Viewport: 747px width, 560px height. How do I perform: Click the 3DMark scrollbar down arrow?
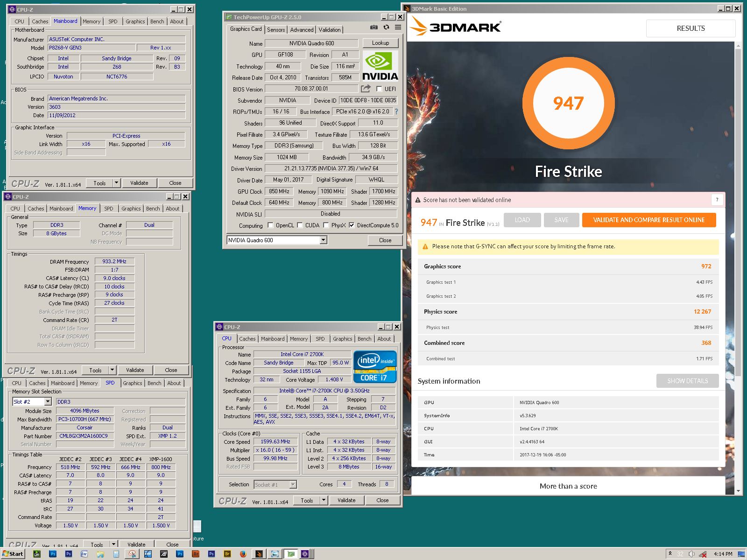pyautogui.click(x=738, y=490)
